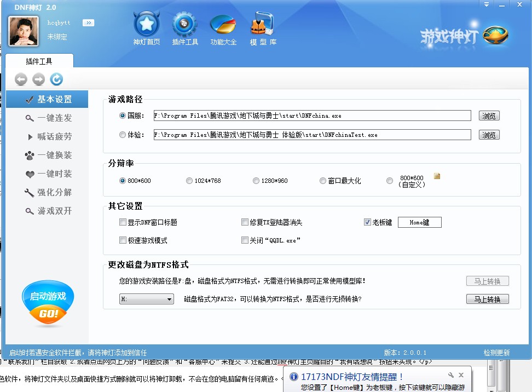Open 模型库 life vest icon
Viewport: 532px width, 392px height.
coord(263,24)
